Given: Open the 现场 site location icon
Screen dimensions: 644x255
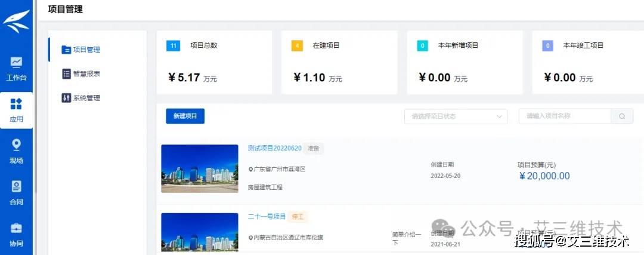Looking at the screenshot, I should pos(17,145).
